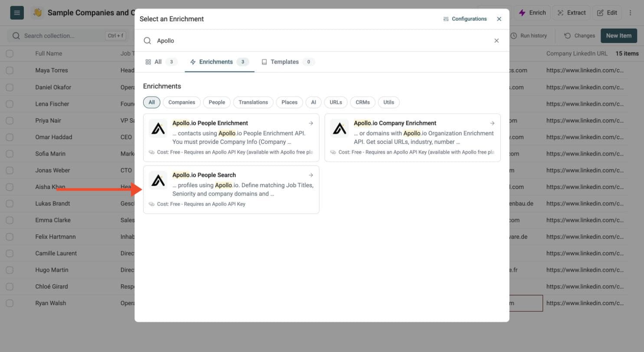Click the Extract button
The image size is (644, 352).
pos(572,13)
